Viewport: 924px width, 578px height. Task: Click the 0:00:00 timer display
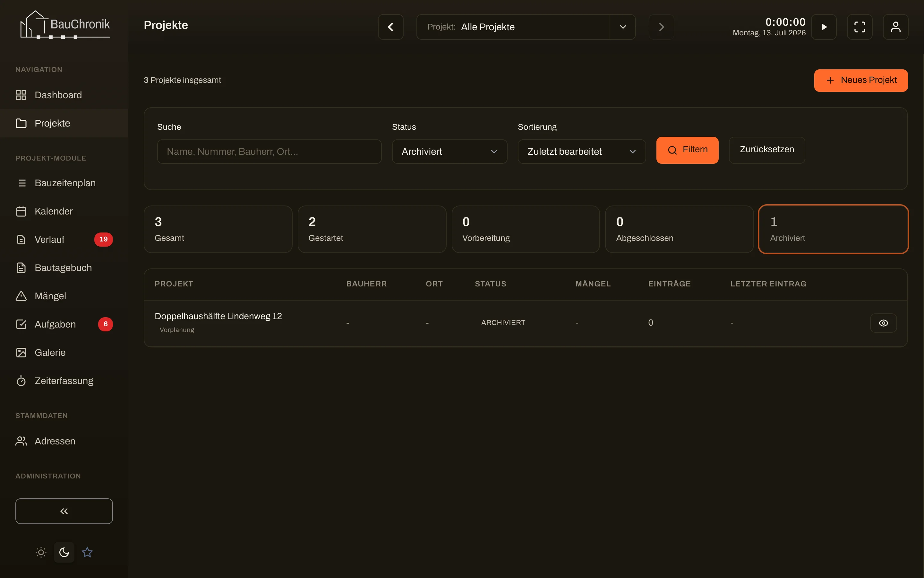pyautogui.click(x=785, y=22)
